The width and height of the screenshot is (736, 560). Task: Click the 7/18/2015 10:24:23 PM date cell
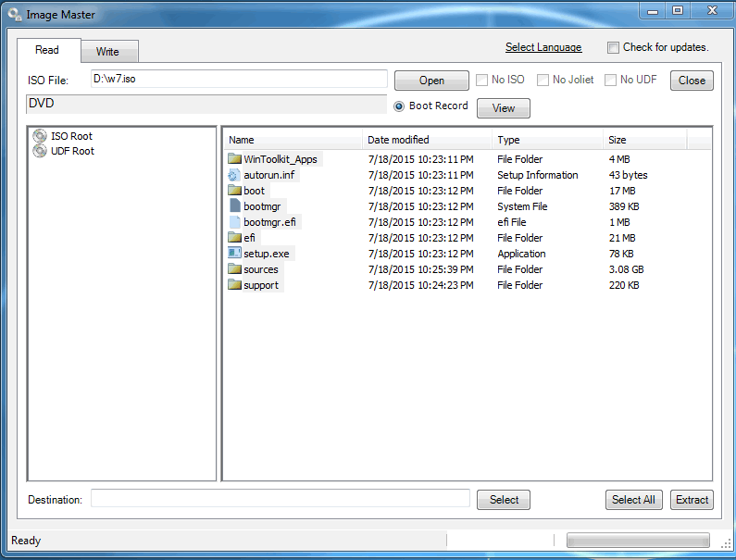[x=421, y=285]
